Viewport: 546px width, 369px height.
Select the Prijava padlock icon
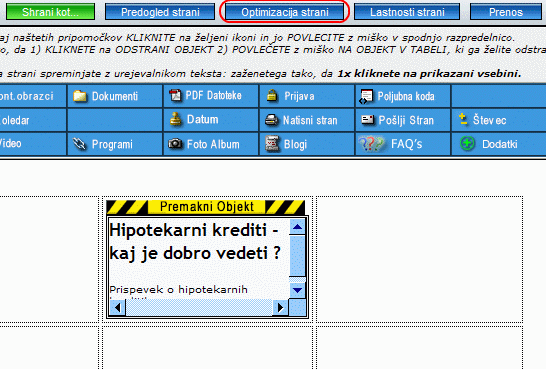pyautogui.click(x=272, y=95)
